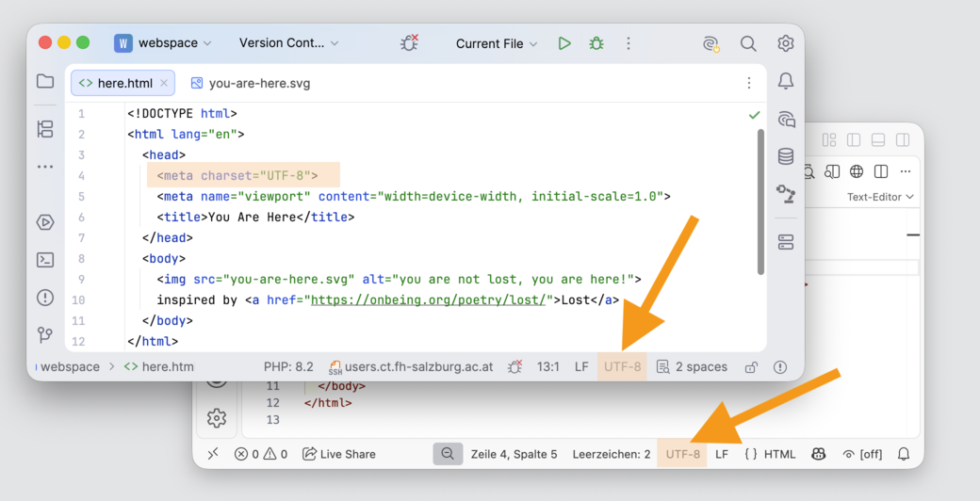This screenshot has width=980, height=501.
Task: Show more tool windows in left sidebar
Action: pos(45,167)
